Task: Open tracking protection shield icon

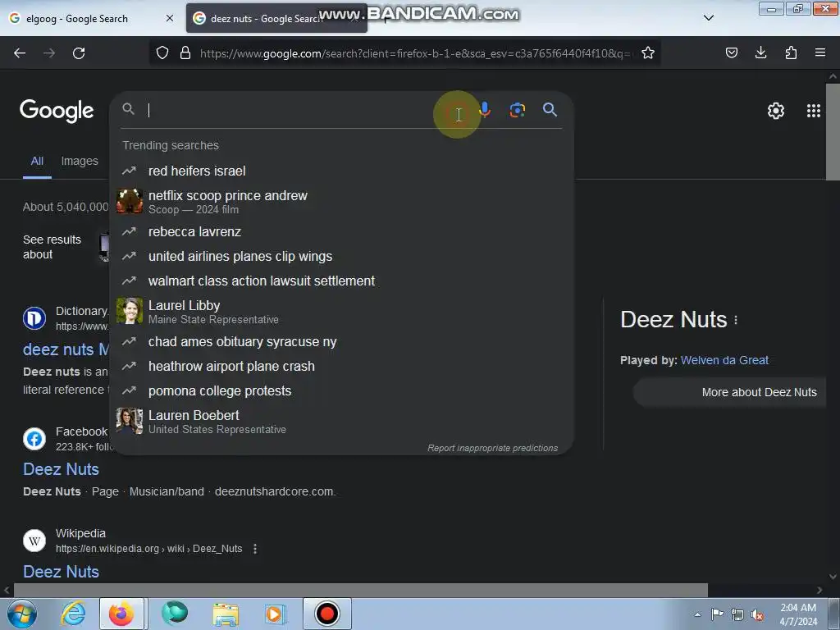Action: pos(162,52)
